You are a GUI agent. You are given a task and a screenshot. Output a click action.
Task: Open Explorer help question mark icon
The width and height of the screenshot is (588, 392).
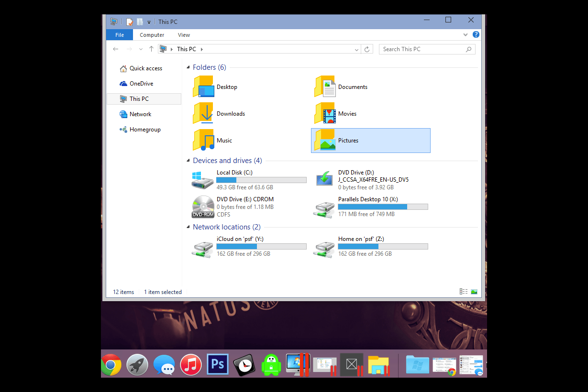(x=476, y=35)
